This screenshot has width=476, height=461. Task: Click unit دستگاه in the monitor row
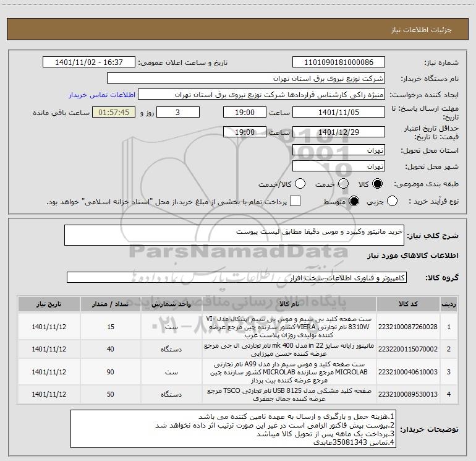click(x=171, y=350)
